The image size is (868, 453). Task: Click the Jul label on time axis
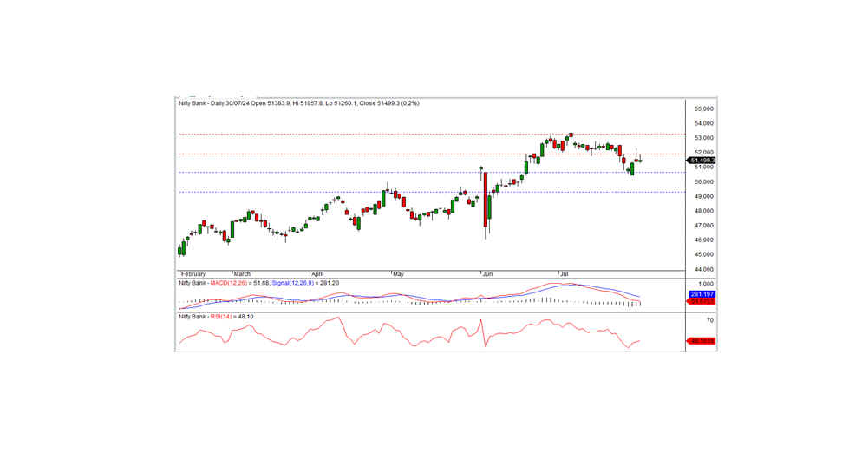point(563,274)
